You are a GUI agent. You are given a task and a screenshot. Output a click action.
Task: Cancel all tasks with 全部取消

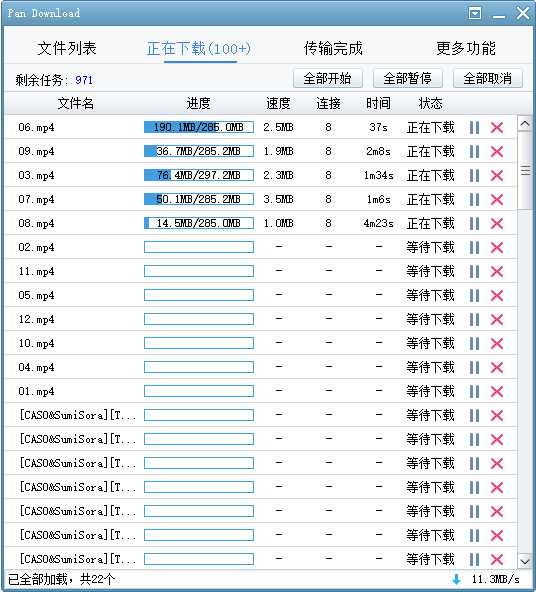coord(488,79)
